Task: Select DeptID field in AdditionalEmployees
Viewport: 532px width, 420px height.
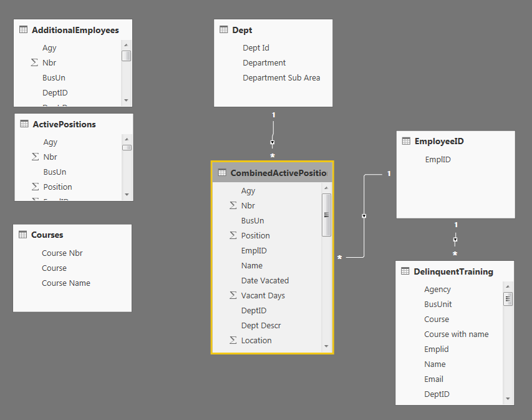Action: (55, 93)
